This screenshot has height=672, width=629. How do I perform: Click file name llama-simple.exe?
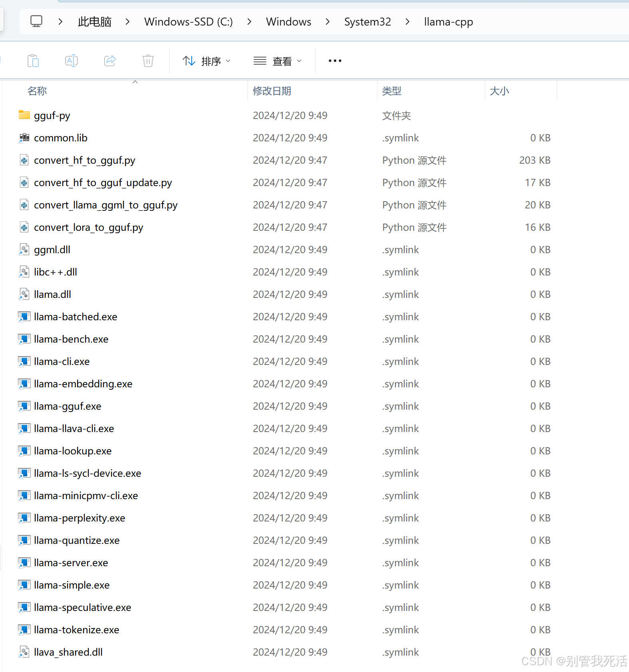coord(72,585)
